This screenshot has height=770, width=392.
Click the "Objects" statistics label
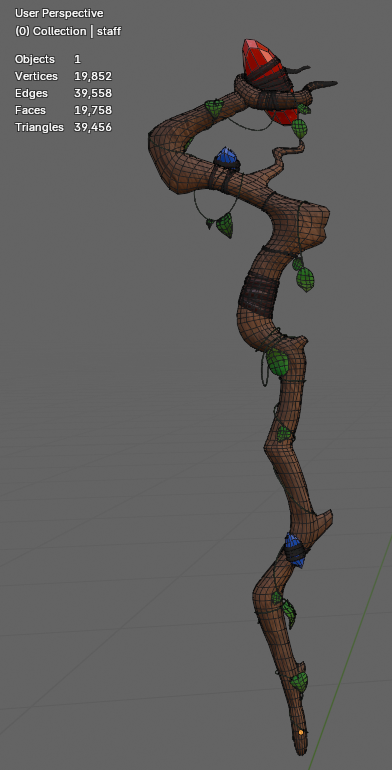tap(35, 59)
